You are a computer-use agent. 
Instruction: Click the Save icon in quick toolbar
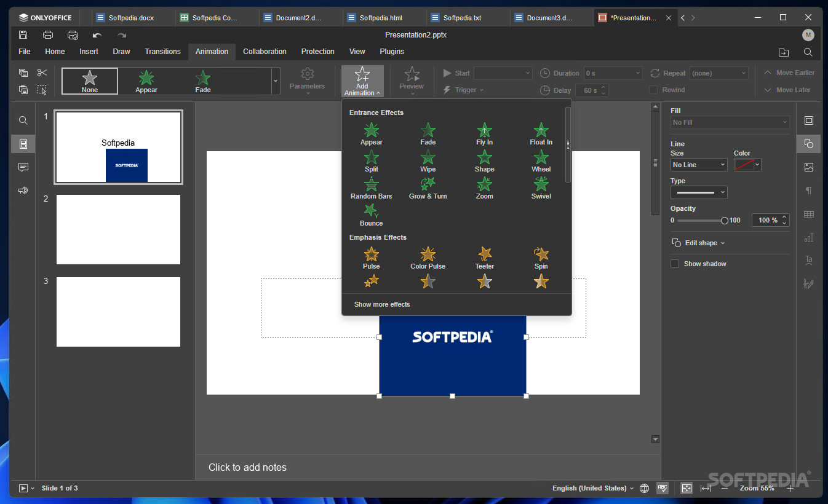[23, 35]
